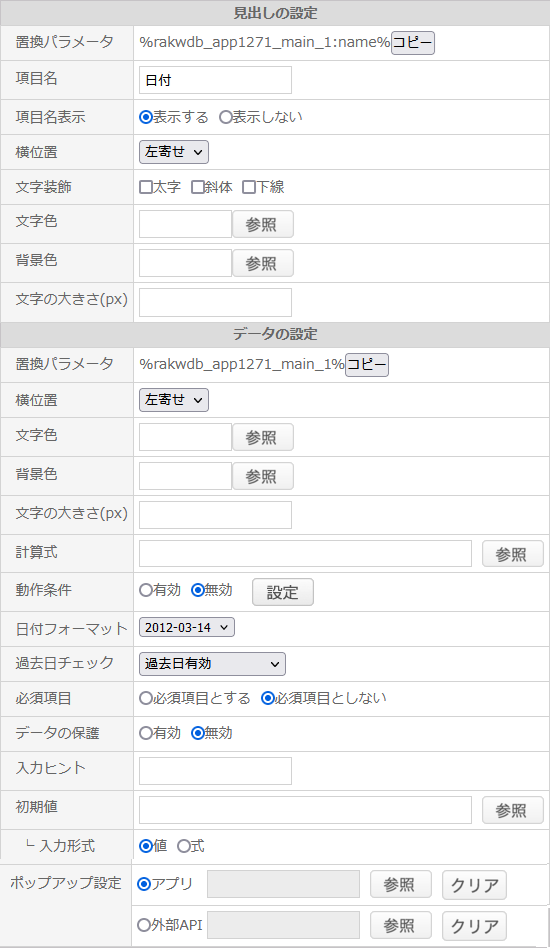Open the heading 横位置 dropdown
The width and height of the screenshot is (550, 950).
[174, 152]
